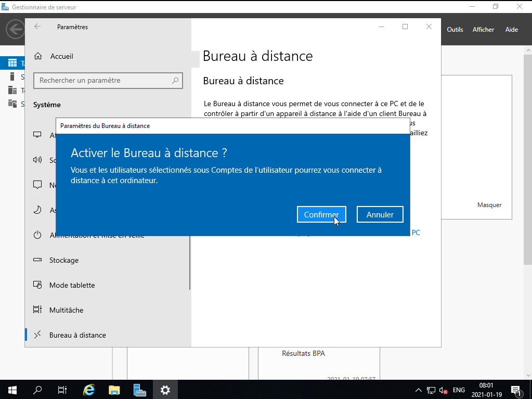Open the Outils menu in Server Manager
The width and height of the screenshot is (532, 399).
pos(455,30)
